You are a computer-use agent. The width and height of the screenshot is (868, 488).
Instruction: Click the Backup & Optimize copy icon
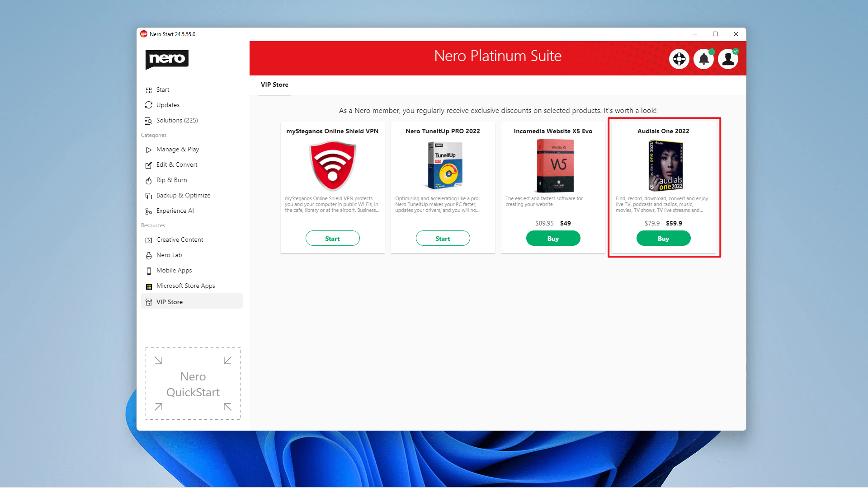(149, 196)
